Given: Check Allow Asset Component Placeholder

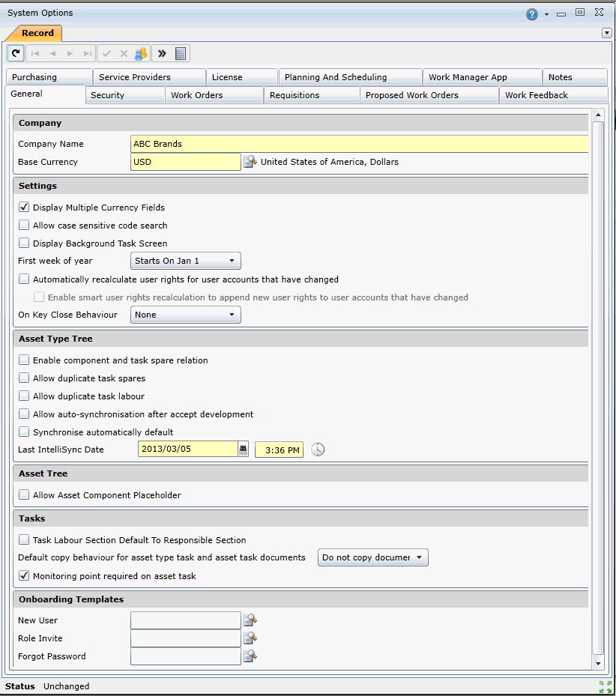Looking at the screenshot, I should click(x=24, y=494).
